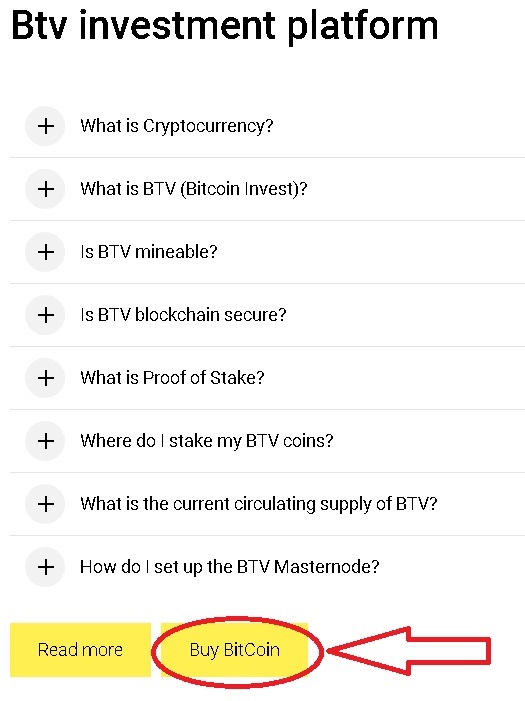The height and width of the screenshot is (701, 525).
Task: Select the "What is Proof of Stake?" question text
Action: pos(172,378)
